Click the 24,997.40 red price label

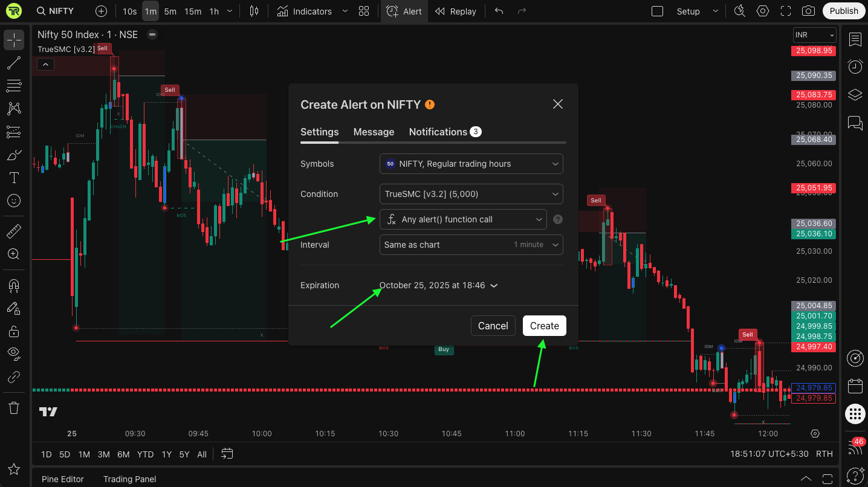point(814,347)
